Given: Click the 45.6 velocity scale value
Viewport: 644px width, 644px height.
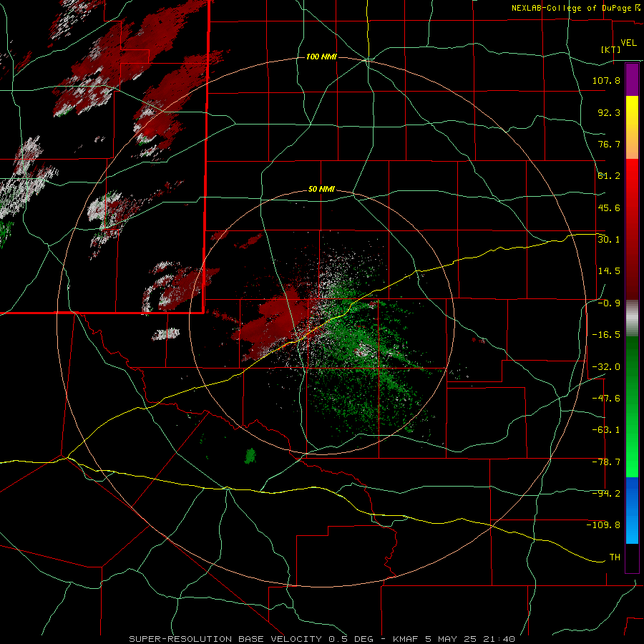Looking at the screenshot, I should tap(609, 208).
